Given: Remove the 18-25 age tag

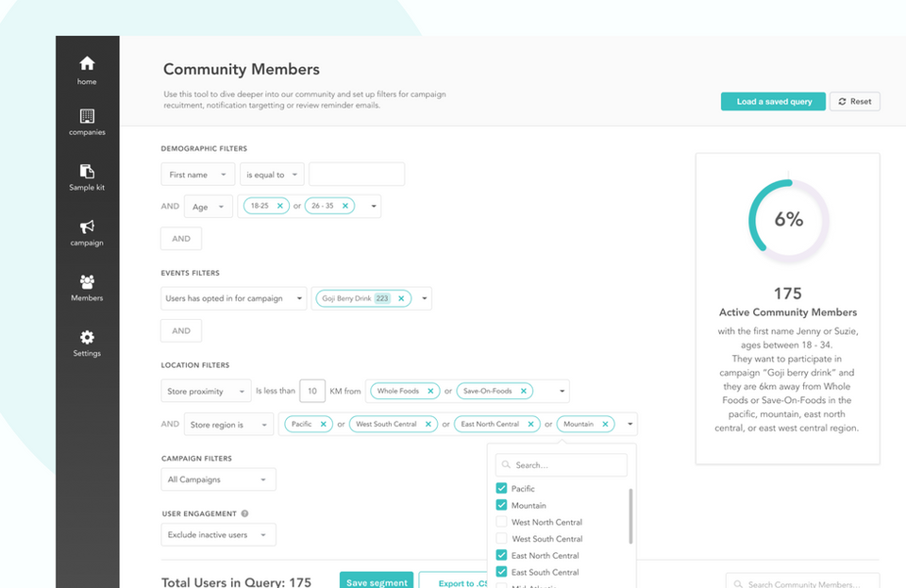Looking at the screenshot, I should pyautogui.click(x=280, y=206).
